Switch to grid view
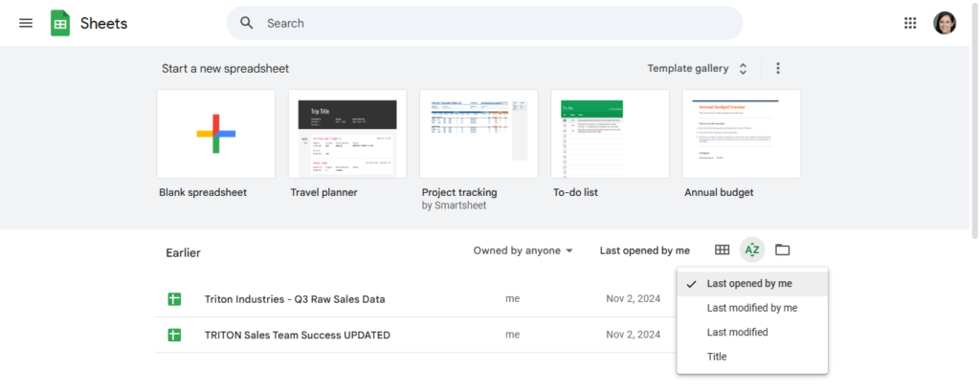The height and width of the screenshot is (391, 980). coord(723,250)
